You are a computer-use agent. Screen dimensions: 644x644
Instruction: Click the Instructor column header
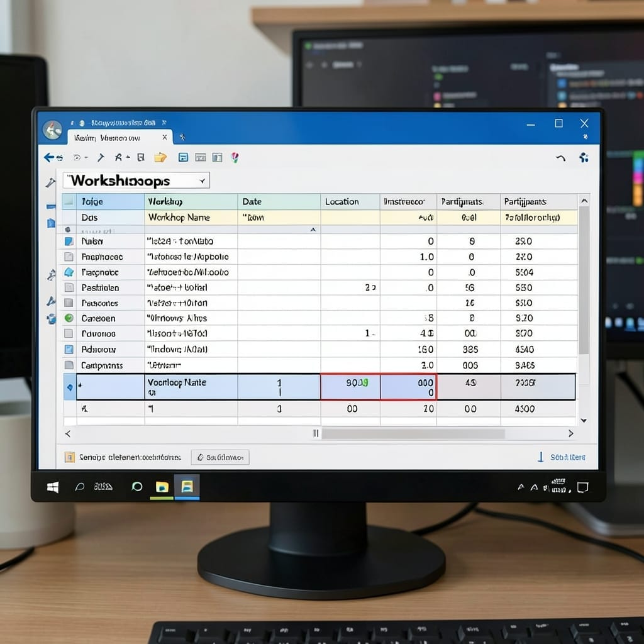[x=408, y=201]
